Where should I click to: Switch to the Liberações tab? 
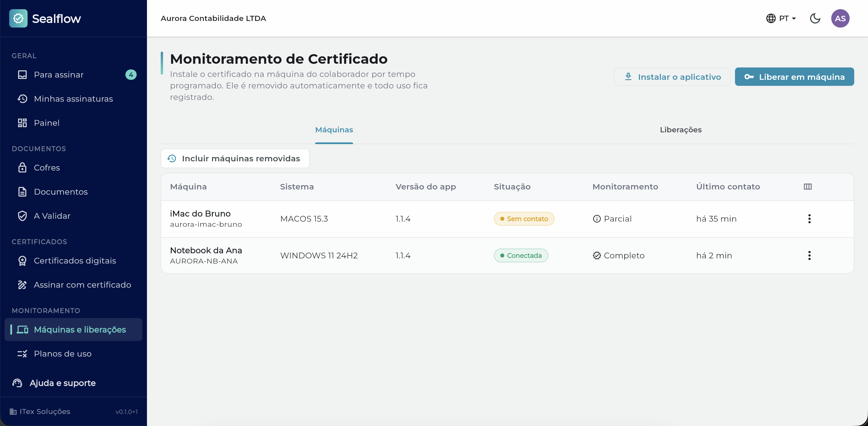681,130
